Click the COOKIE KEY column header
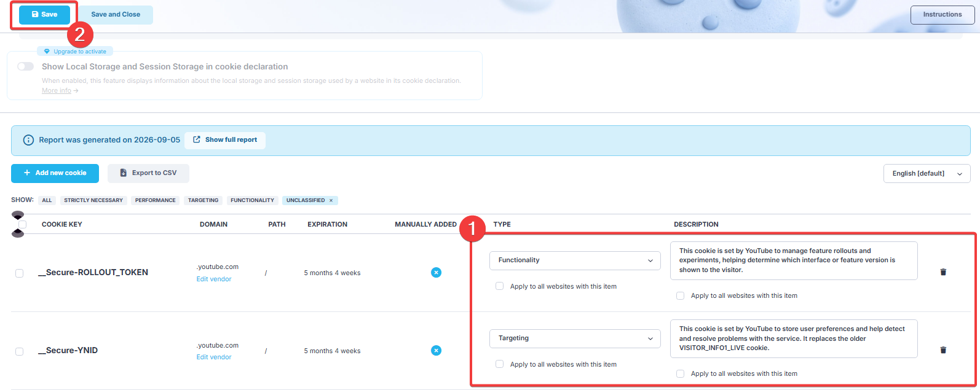The height and width of the screenshot is (390, 980). click(x=61, y=224)
